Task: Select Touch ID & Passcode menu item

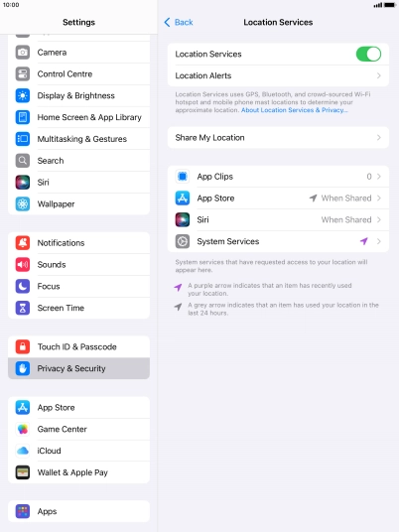Action: (78, 346)
